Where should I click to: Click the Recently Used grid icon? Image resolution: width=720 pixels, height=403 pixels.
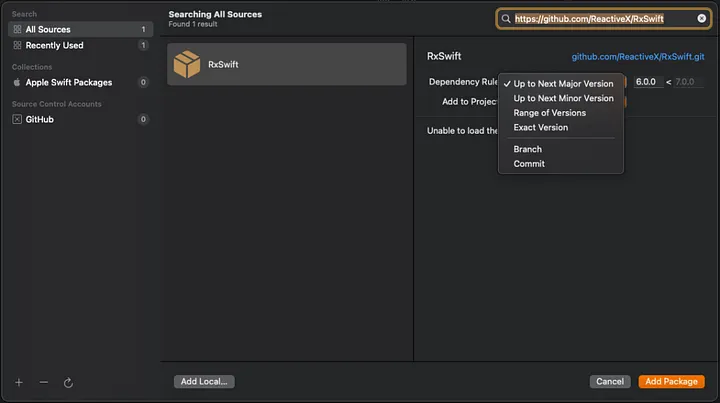coord(17,45)
